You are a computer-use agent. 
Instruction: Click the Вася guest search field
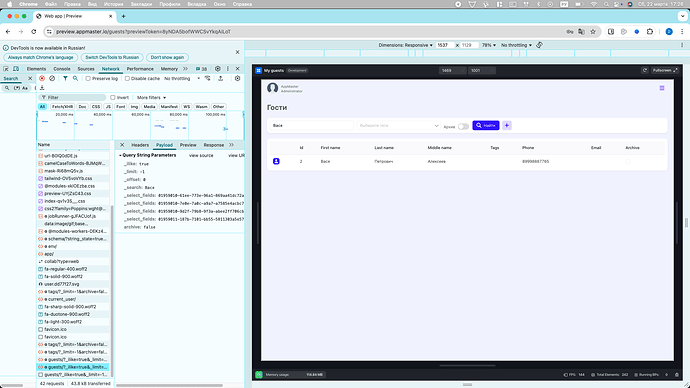pyautogui.click(x=311, y=125)
